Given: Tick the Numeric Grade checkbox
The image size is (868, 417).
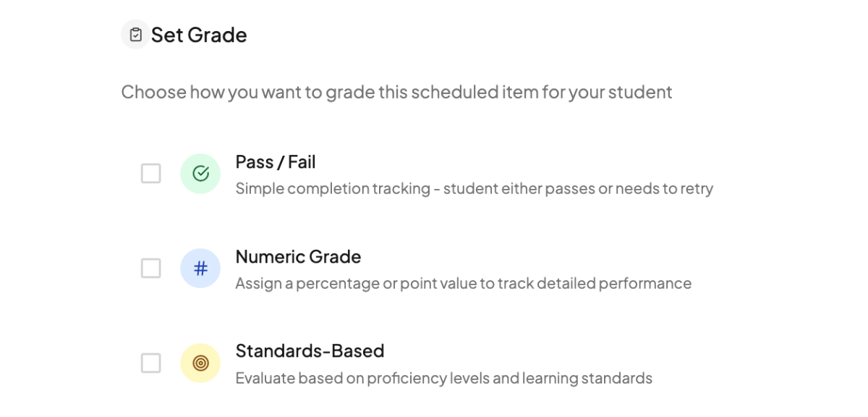Looking at the screenshot, I should click(150, 269).
